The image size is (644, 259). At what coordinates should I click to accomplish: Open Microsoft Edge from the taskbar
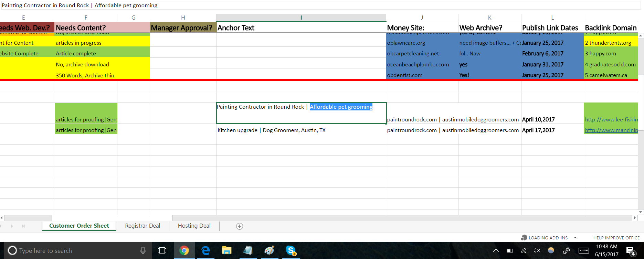pos(205,250)
